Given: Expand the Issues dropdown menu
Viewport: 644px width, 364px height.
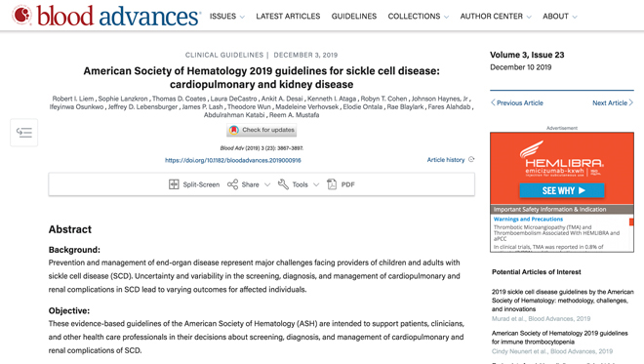Looking at the screenshot, I should [x=226, y=17].
